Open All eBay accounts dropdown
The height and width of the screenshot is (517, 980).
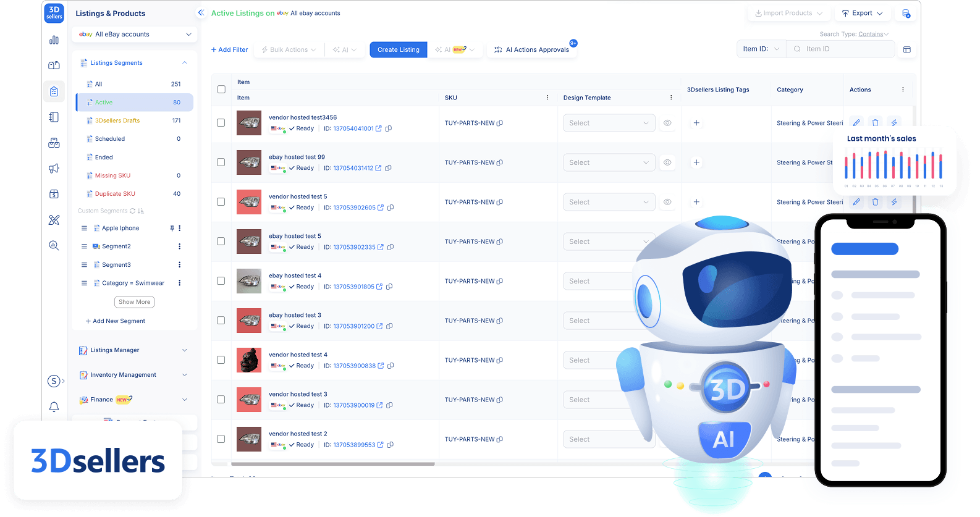[x=135, y=35]
